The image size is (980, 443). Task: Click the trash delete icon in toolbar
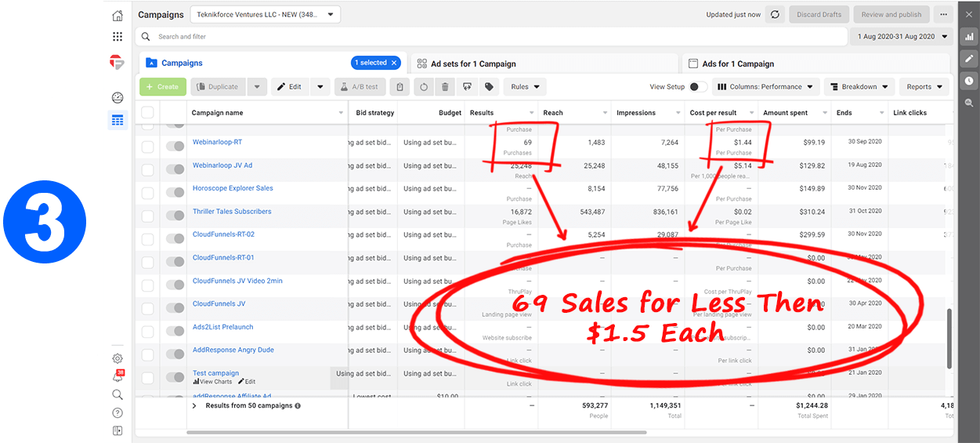tap(445, 87)
